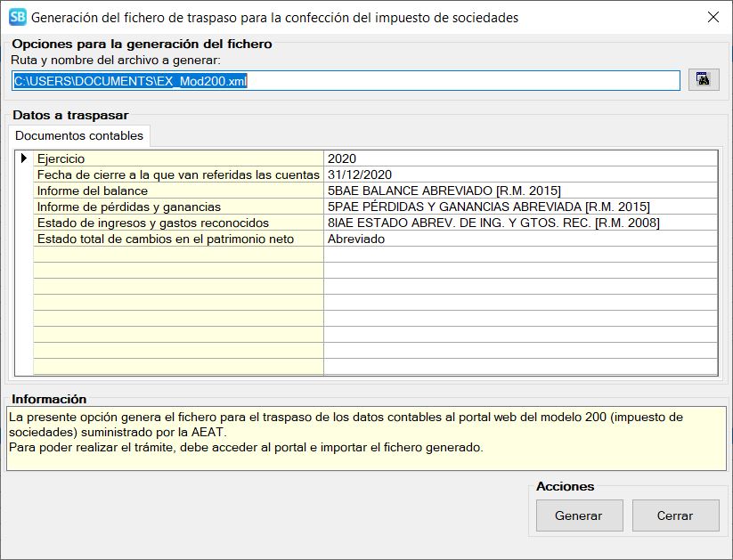The width and height of the screenshot is (733, 560).
Task: Close the dialog window with X
Action: click(713, 17)
